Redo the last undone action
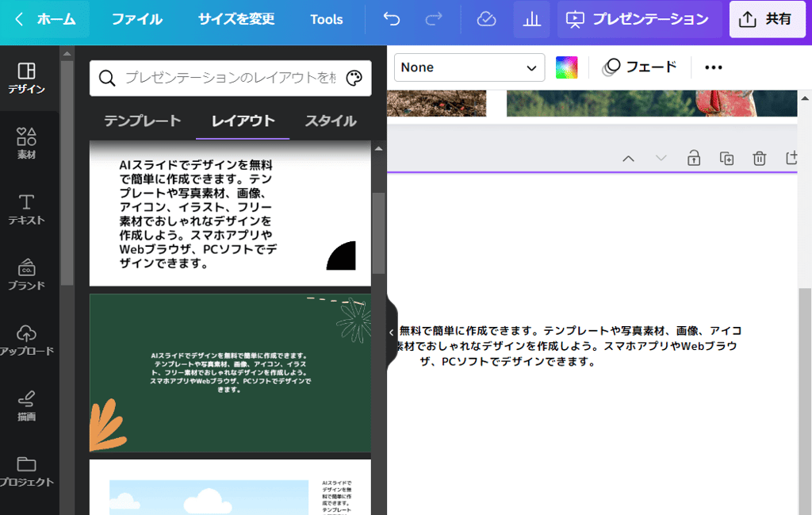 (x=434, y=19)
